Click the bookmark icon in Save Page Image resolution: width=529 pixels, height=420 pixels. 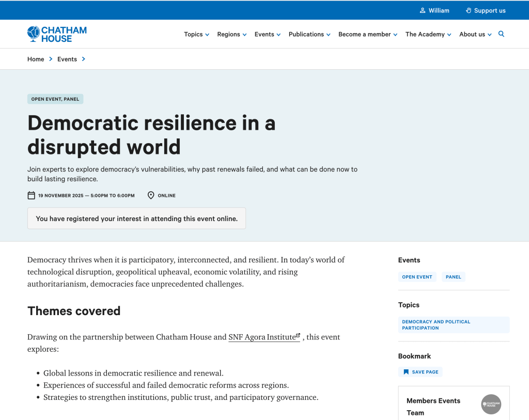coord(406,372)
